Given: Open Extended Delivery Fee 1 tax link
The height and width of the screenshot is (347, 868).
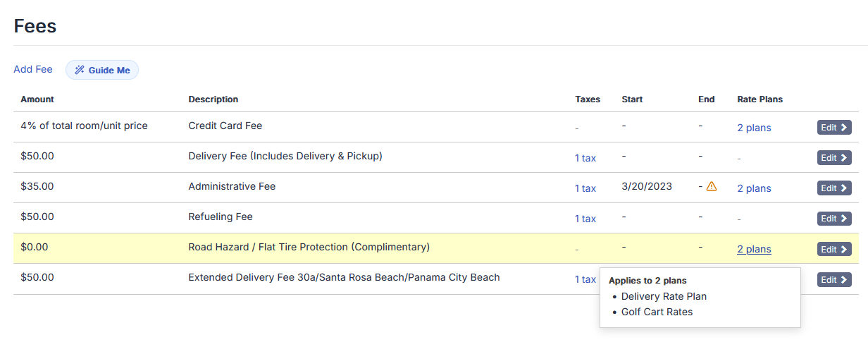Looking at the screenshot, I should [x=585, y=279].
